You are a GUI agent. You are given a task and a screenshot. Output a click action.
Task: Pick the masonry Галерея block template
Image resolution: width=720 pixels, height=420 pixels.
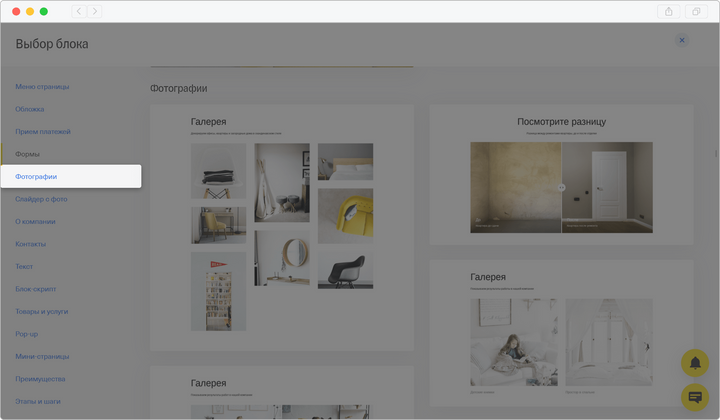pos(282,227)
